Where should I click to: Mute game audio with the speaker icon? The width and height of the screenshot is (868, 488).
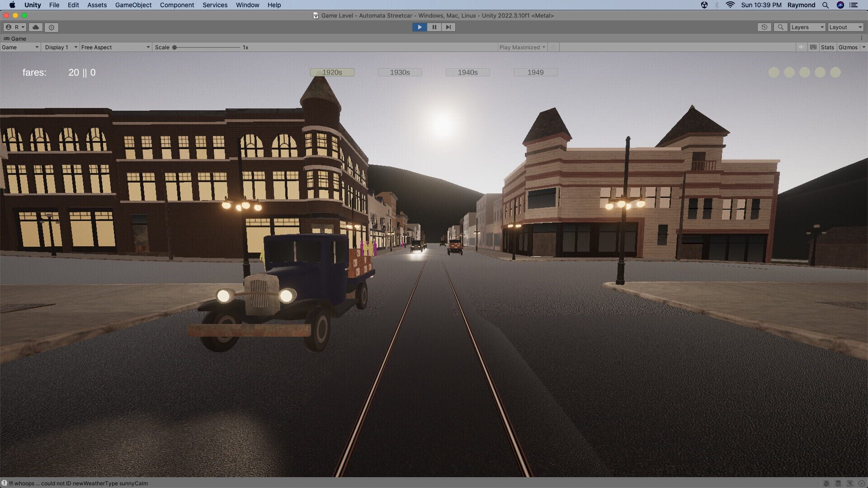801,47
